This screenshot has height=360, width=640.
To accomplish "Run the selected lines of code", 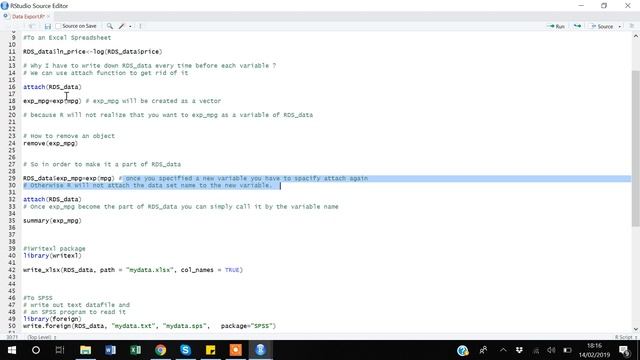I will click(556, 26).
